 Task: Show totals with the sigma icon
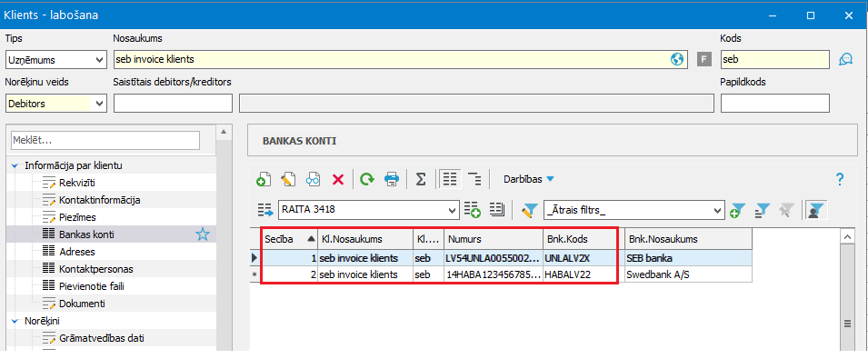click(421, 179)
